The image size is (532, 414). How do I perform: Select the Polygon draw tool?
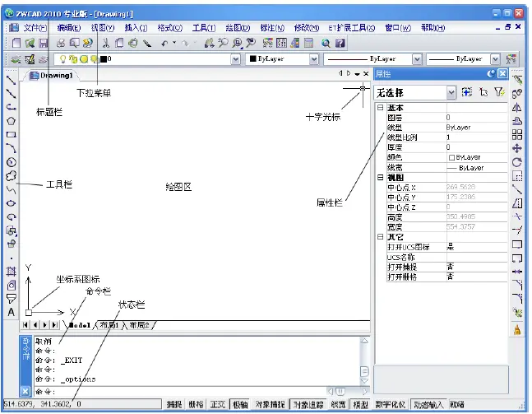tap(11, 120)
